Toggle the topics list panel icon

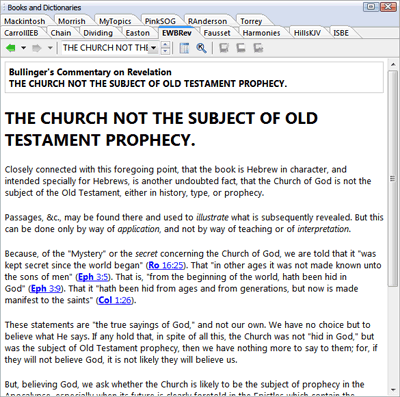[x=184, y=48]
